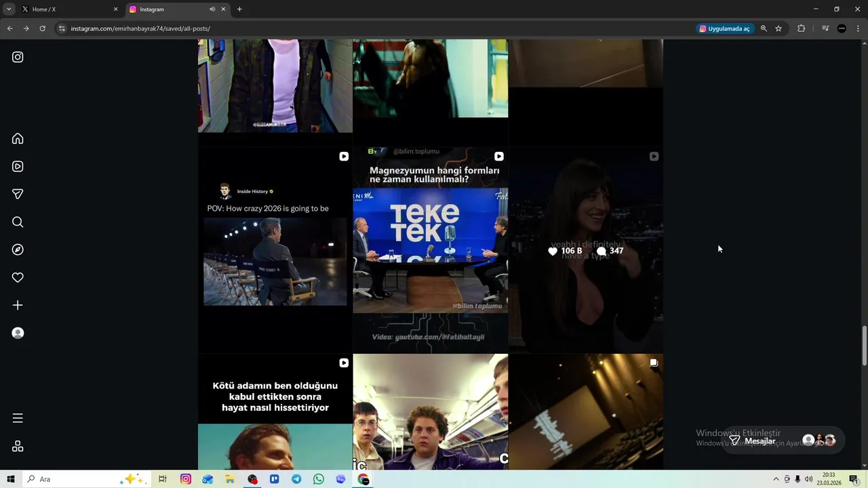Close the Home / X tab
868x488 pixels.
pos(115,9)
